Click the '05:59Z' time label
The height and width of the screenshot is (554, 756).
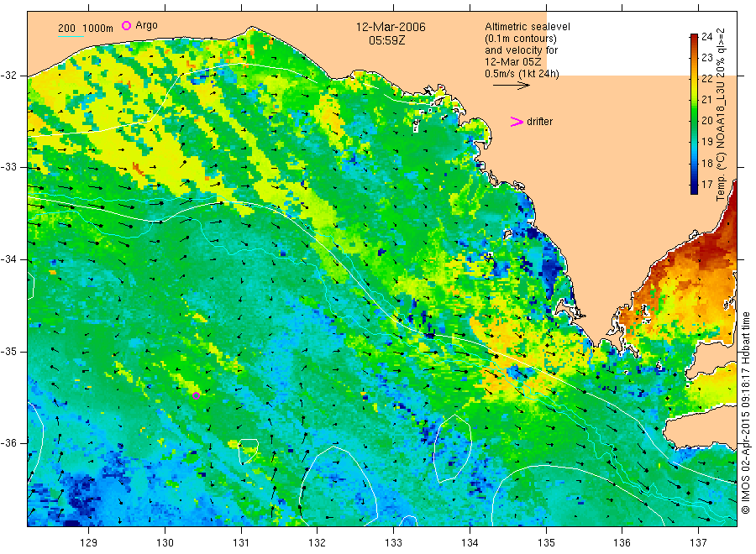386,40
